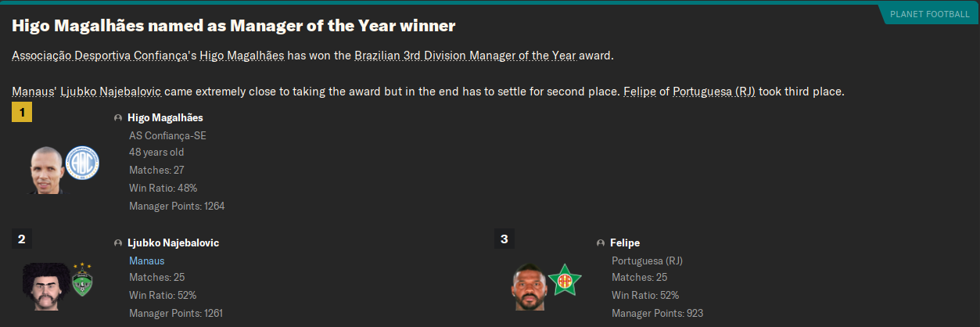Click the number 2 rank badge
The width and height of the screenshot is (980, 327).
pos(22,239)
